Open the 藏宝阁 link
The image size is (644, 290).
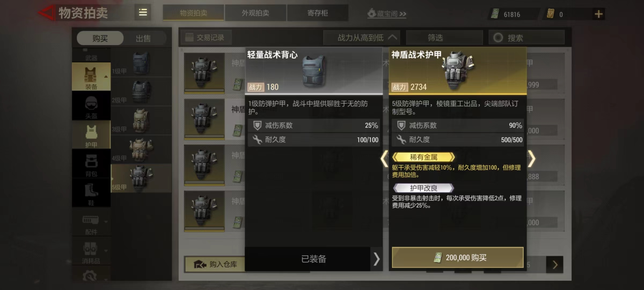(x=387, y=13)
